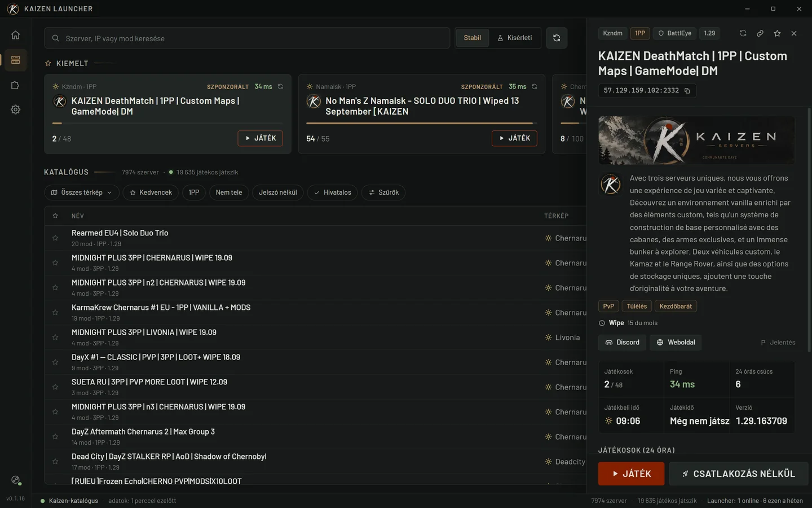Image resolution: width=812 pixels, height=508 pixels.
Task: Open the server Discord link
Action: tap(623, 343)
